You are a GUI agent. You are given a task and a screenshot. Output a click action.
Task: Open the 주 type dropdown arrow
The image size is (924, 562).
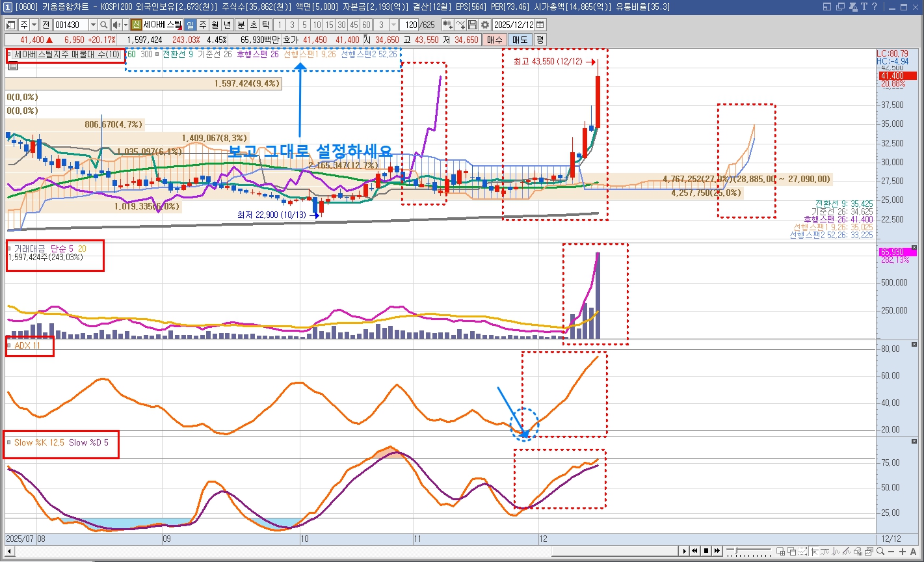[x=34, y=25]
